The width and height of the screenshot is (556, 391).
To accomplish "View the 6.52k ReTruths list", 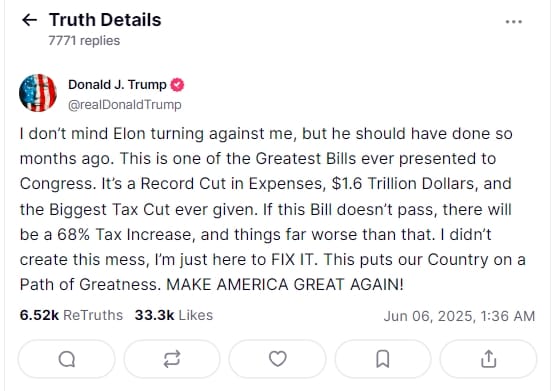I will pyautogui.click(x=71, y=315).
